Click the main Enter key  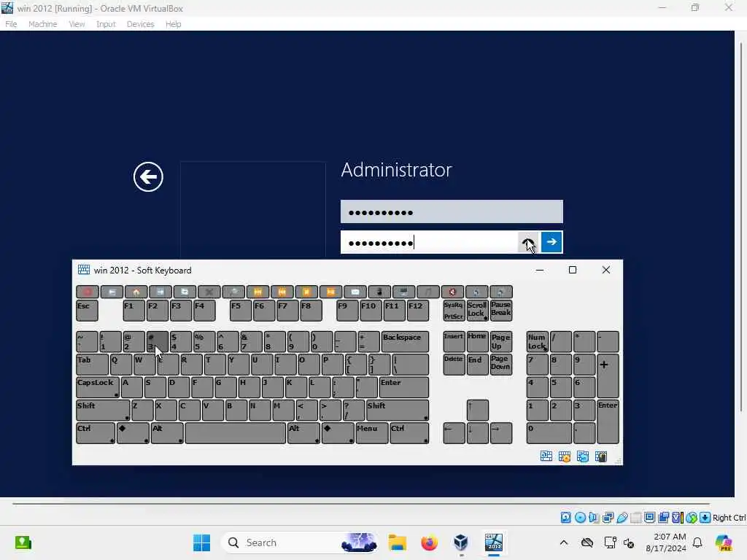404,387
